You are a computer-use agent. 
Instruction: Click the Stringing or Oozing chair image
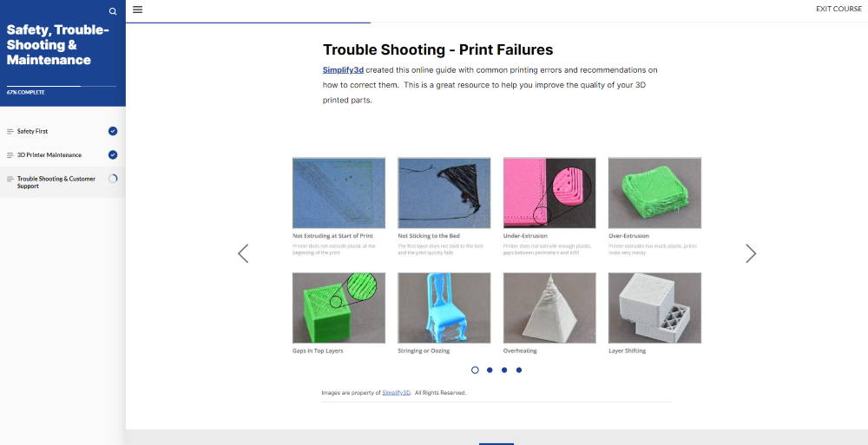tap(444, 308)
